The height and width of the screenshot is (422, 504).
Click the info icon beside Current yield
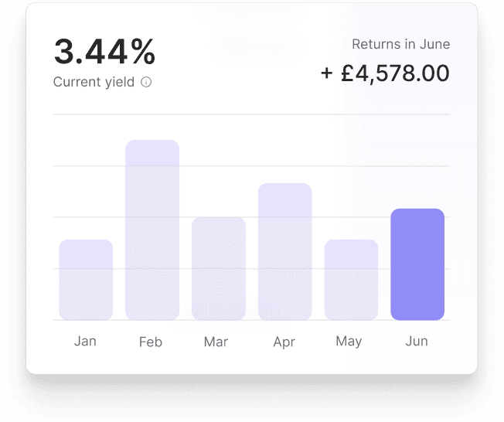(x=146, y=82)
